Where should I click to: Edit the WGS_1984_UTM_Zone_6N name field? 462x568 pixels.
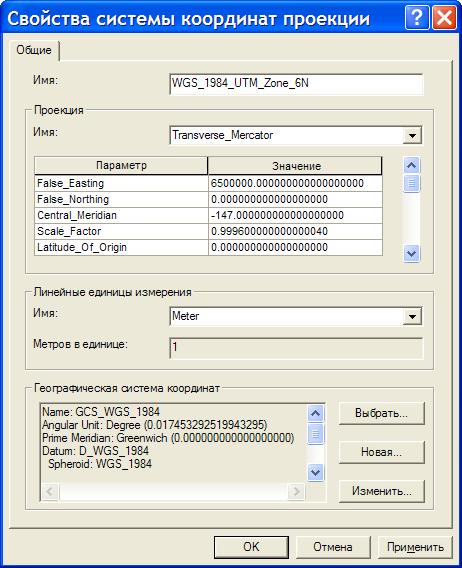pos(296,84)
